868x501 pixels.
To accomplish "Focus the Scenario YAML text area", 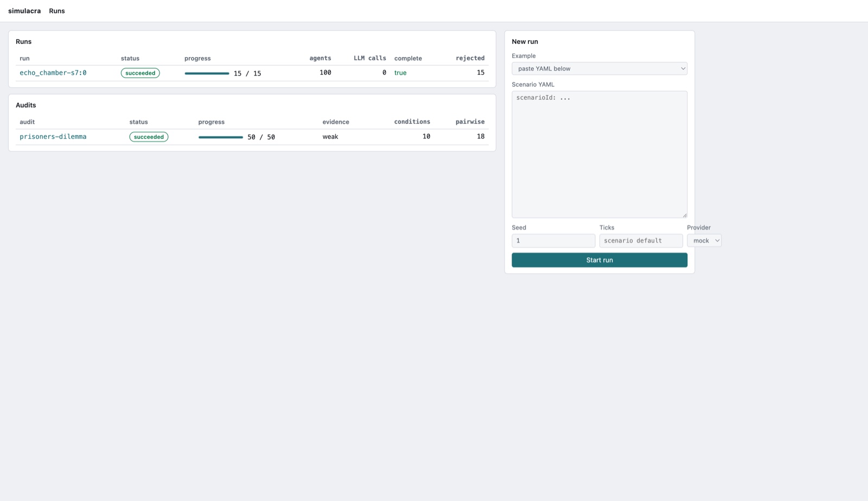I will click(x=599, y=154).
